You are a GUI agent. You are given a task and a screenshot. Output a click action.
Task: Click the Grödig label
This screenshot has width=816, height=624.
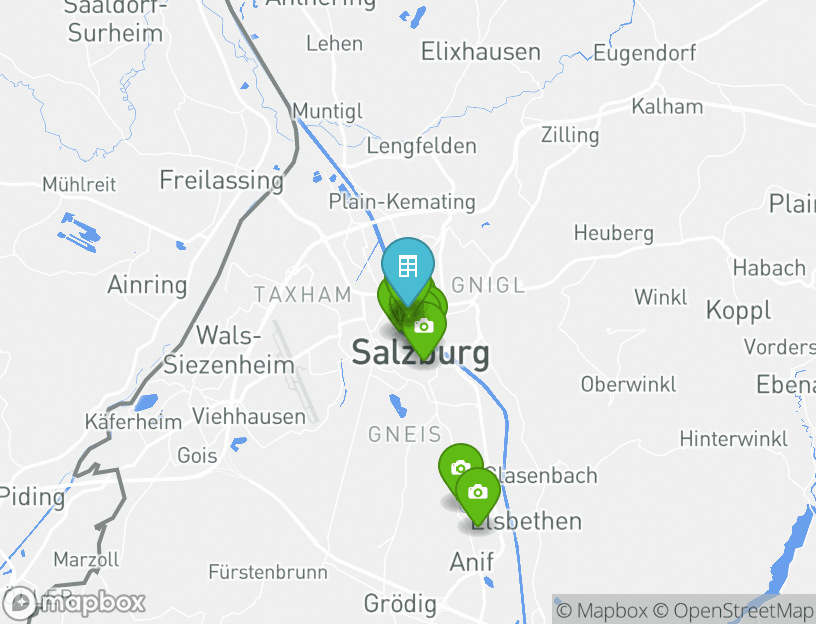[400, 604]
